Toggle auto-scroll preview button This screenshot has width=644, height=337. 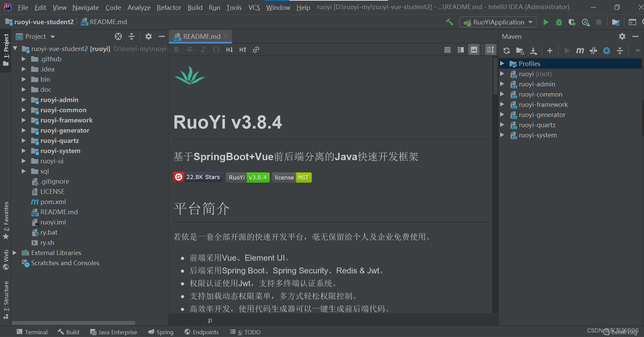click(490, 50)
